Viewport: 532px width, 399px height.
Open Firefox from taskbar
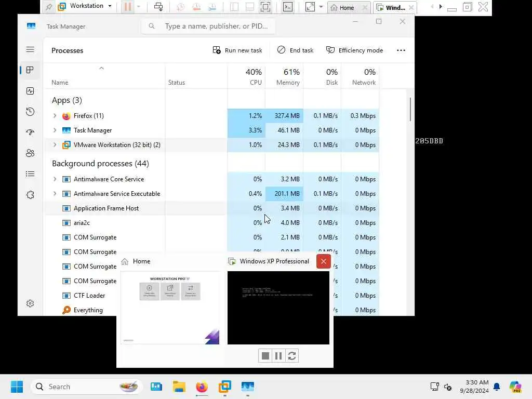202,387
